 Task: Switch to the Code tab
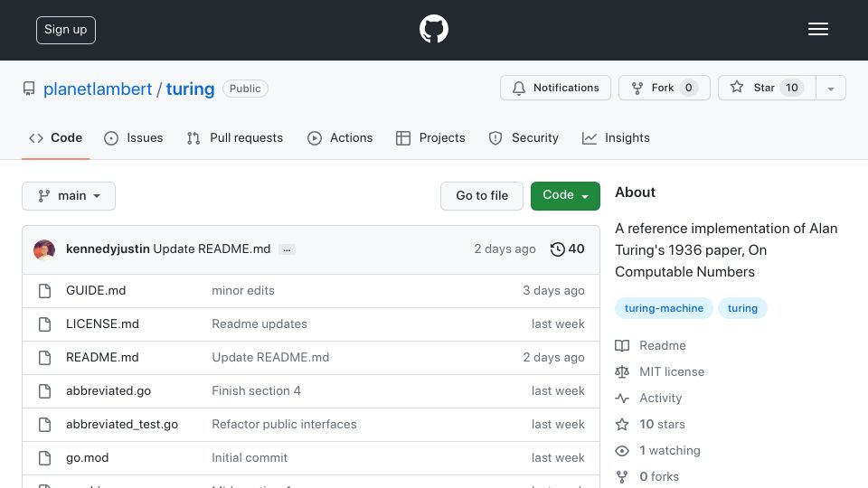coord(56,137)
